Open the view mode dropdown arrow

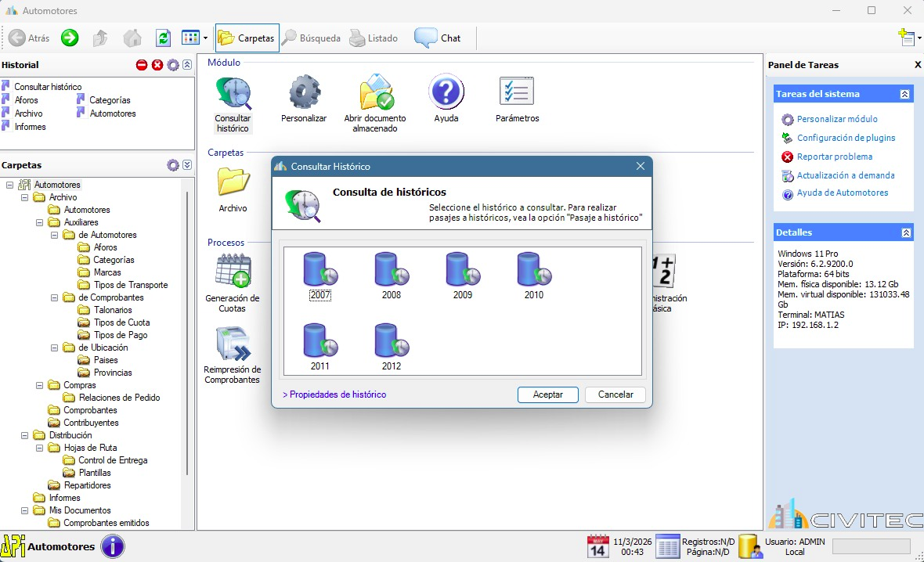point(205,38)
